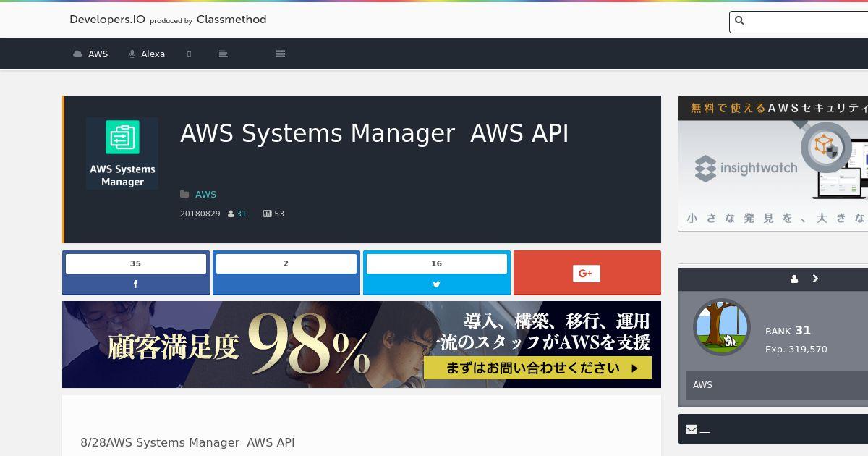Click the folder icon beside AWS category
Viewport: 868px width, 456px height.
pos(184,194)
